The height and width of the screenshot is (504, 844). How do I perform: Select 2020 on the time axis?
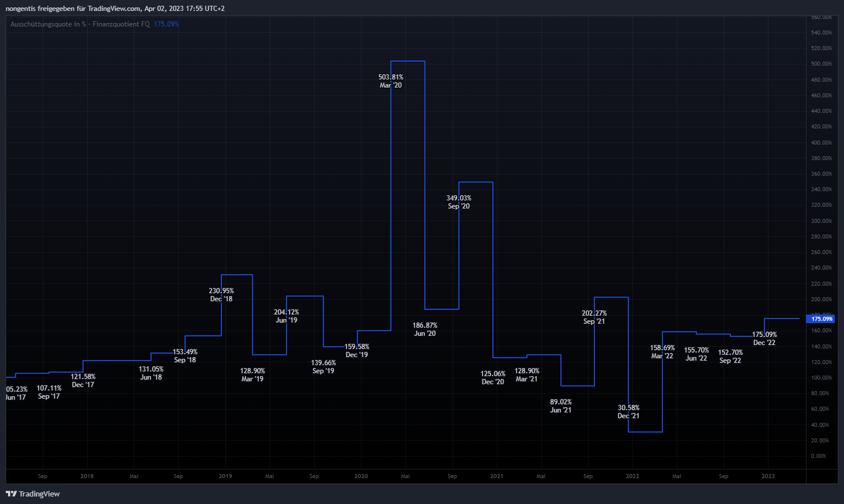click(x=361, y=476)
